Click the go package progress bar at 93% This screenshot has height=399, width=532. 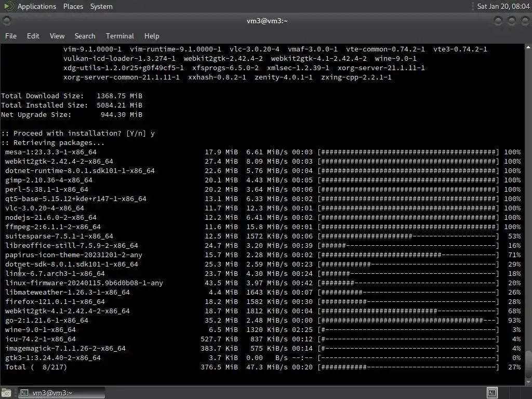tap(408, 320)
